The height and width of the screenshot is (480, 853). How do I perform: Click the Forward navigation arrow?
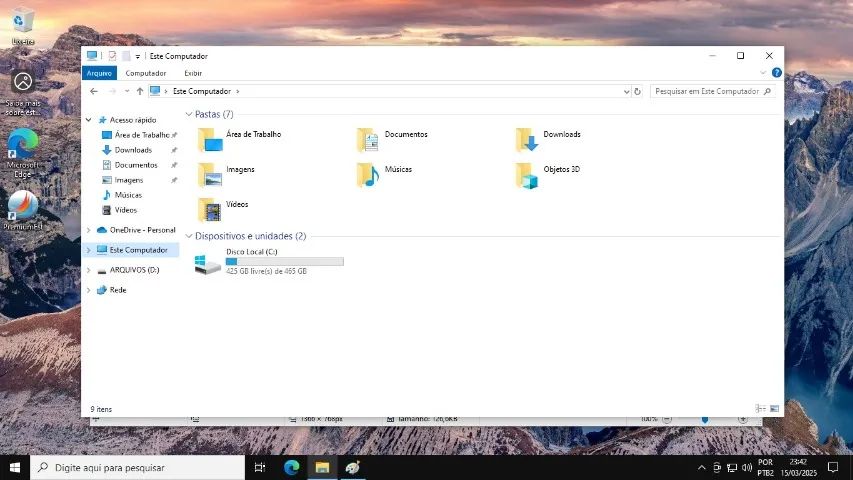(x=112, y=91)
